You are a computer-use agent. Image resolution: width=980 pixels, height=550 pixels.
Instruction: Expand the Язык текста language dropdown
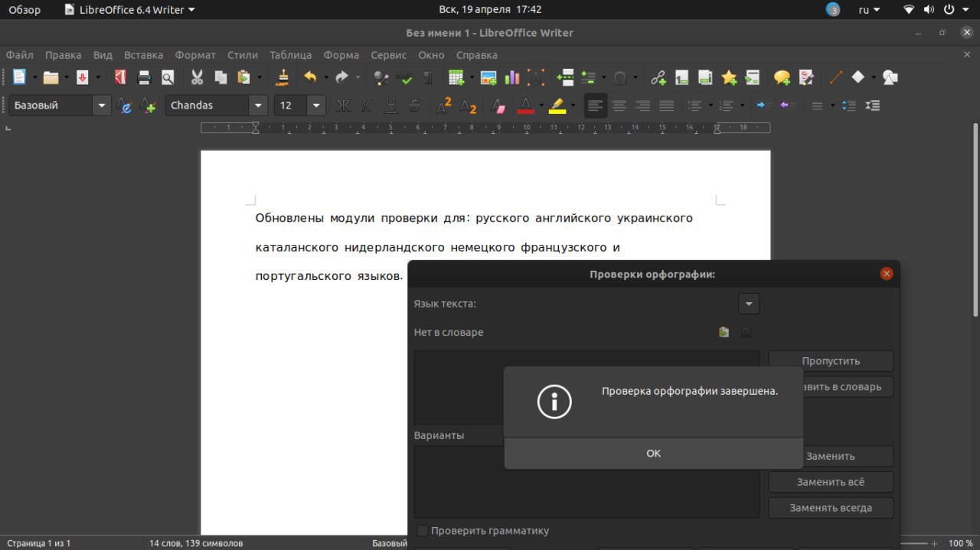[749, 304]
